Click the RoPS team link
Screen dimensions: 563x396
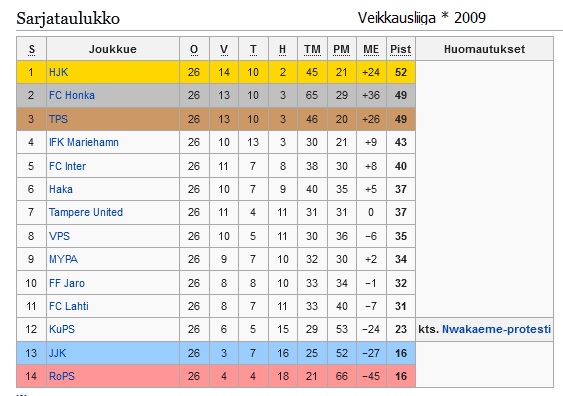pos(62,376)
